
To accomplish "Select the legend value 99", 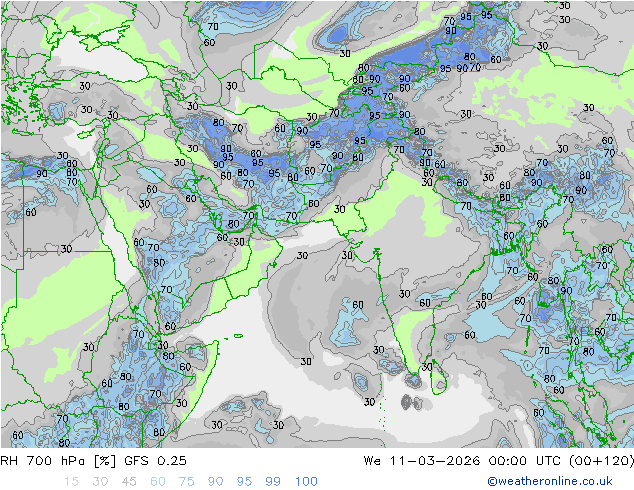I will (273, 482).
